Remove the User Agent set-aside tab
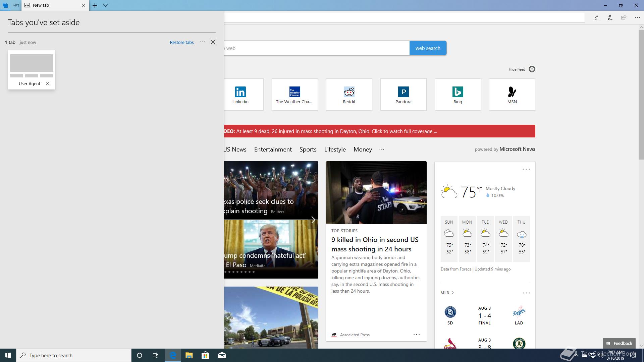The image size is (644, 362). coord(48,83)
